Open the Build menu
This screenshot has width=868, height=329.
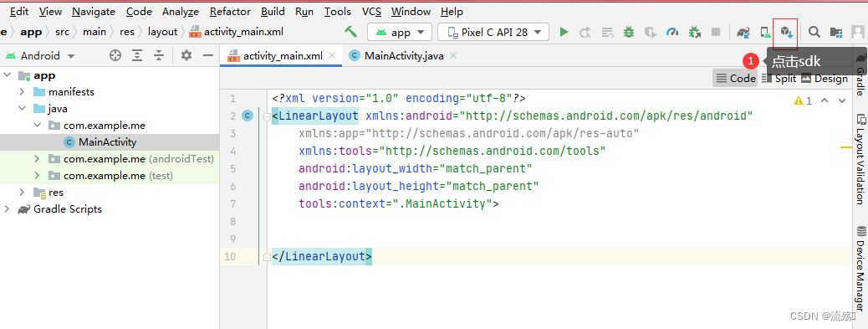coord(273,12)
